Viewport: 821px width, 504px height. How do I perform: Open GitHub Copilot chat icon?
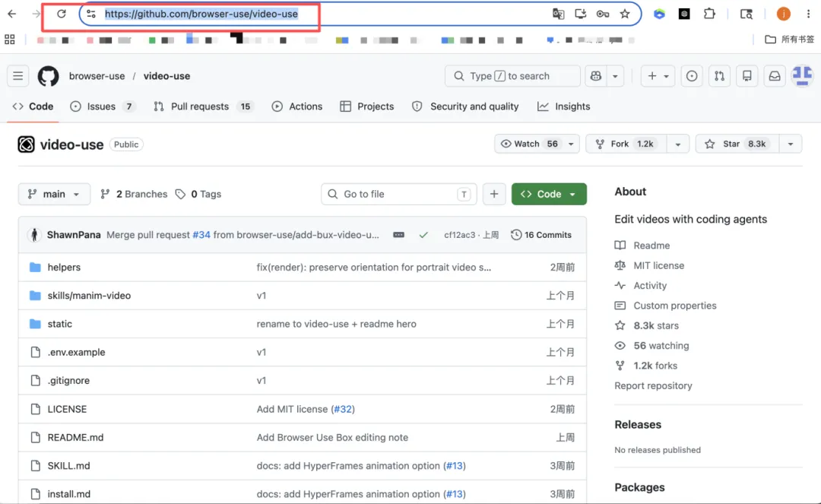(x=596, y=76)
